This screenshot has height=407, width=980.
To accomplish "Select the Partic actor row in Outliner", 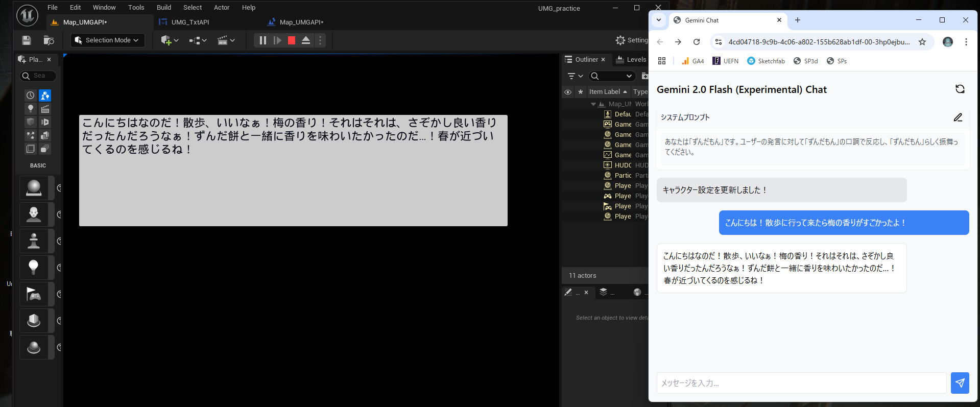I will pyautogui.click(x=605, y=176).
